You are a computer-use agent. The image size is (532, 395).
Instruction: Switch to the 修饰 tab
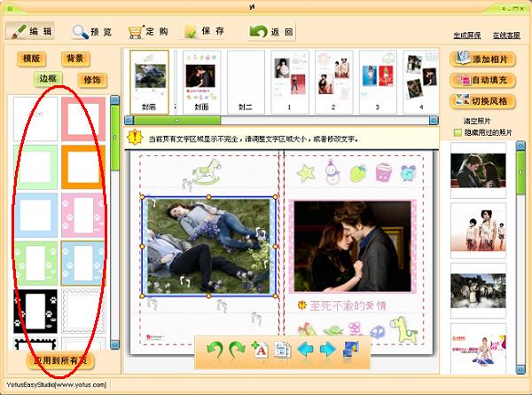point(92,80)
